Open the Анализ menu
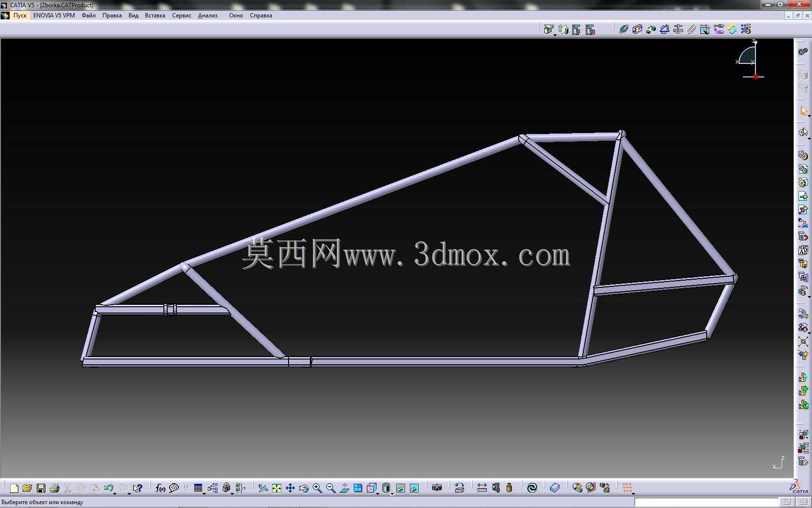Image resolution: width=812 pixels, height=508 pixels. coord(208,15)
